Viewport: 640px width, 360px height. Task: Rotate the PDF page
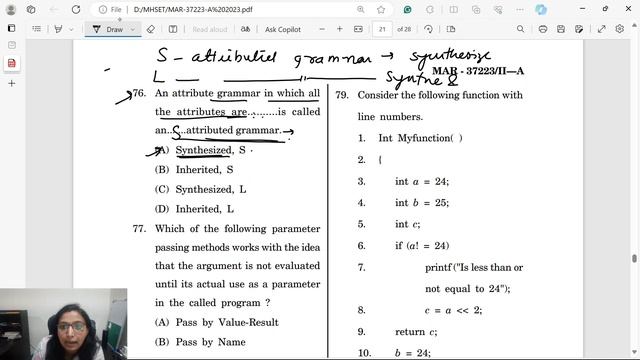click(x=428, y=29)
